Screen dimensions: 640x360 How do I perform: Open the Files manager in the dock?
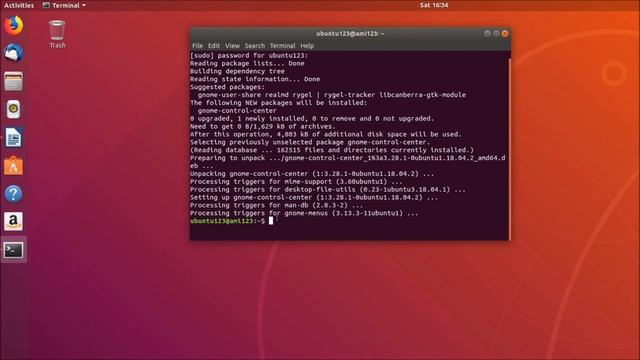pos(13,81)
